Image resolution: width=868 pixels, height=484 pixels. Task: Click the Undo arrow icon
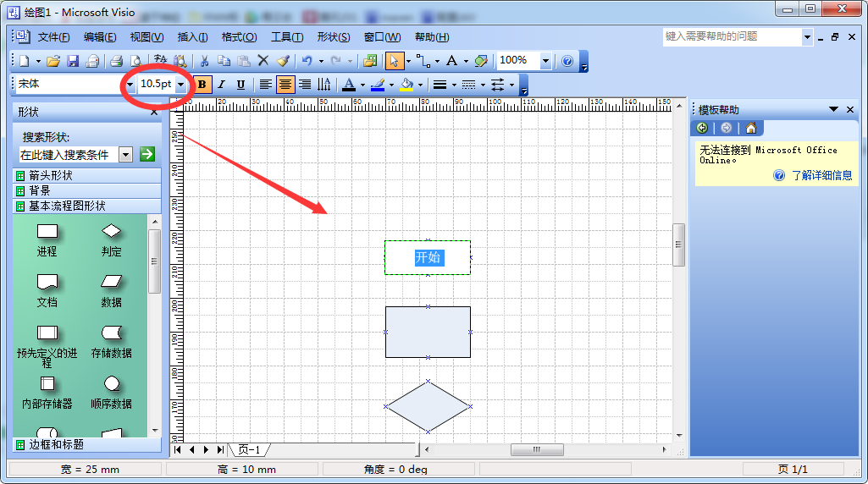(x=307, y=61)
